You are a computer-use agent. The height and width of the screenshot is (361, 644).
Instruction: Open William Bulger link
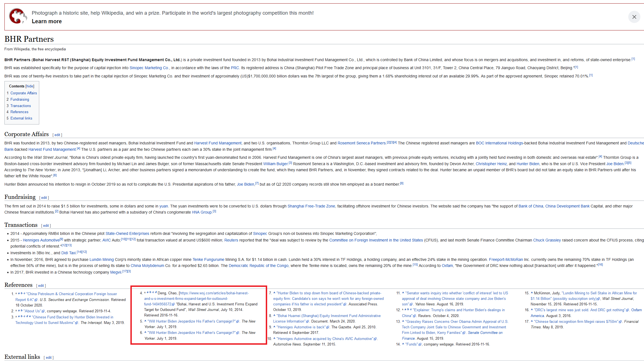pyautogui.click(x=275, y=164)
